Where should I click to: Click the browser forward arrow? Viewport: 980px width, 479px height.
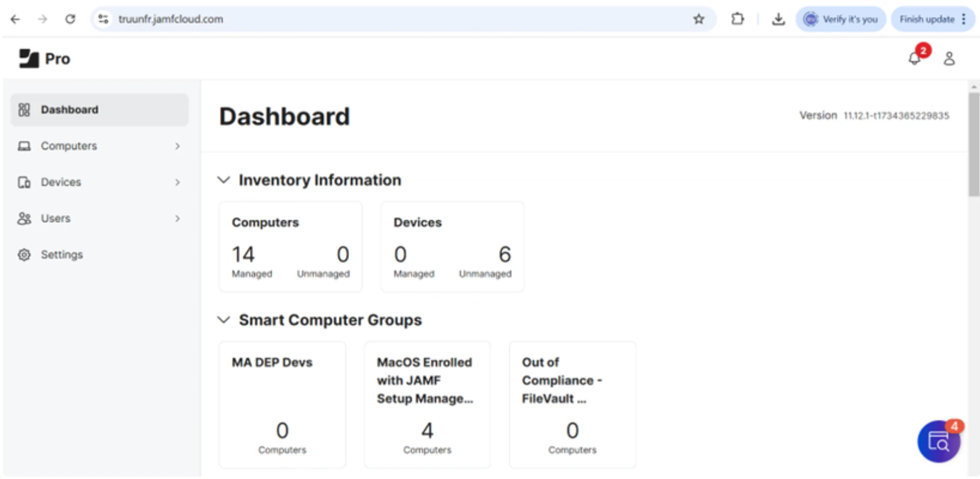click(42, 19)
